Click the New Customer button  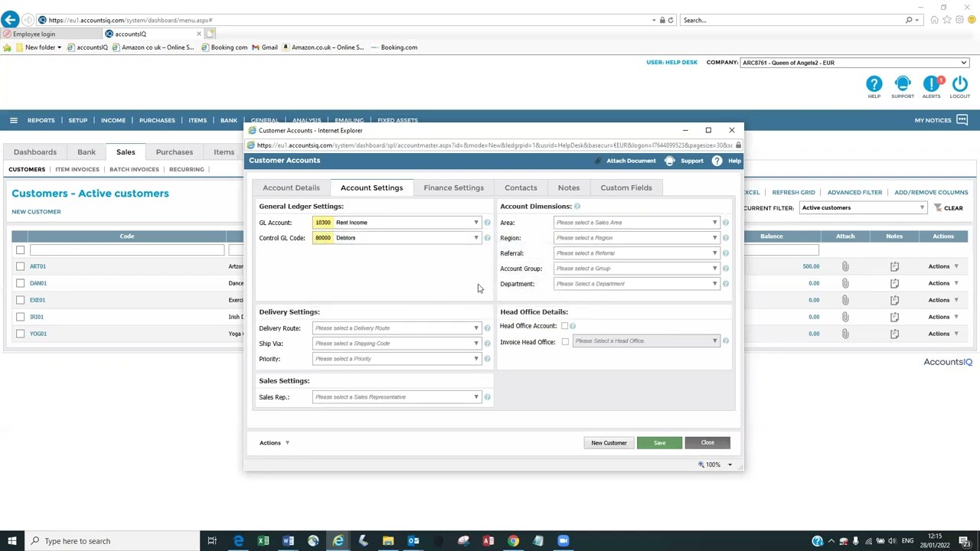coord(609,442)
